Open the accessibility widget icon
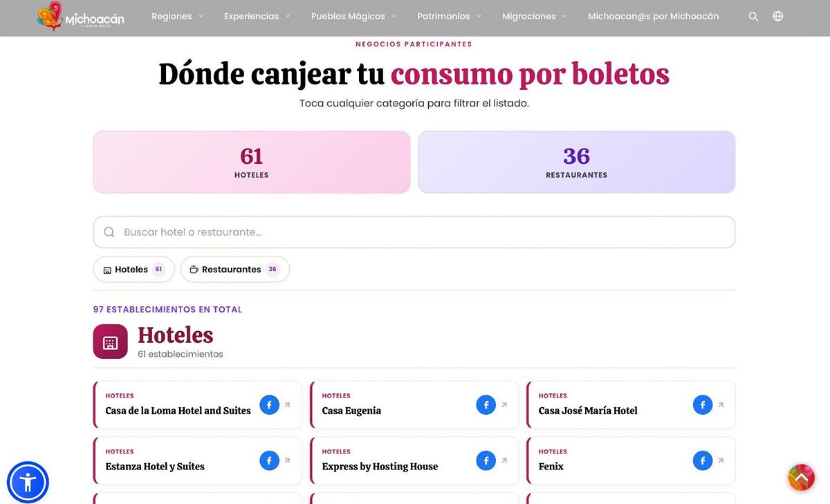The height and width of the screenshot is (504, 830). coord(28,482)
